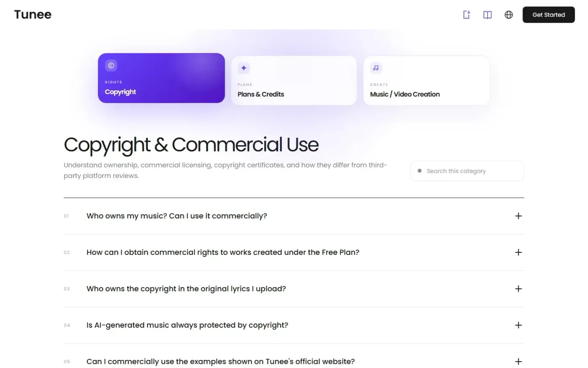Open question 'Who owns the copyright in the original lyrics'
The height and width of the screenshot is (368, 588).
(x=186, y=289)
